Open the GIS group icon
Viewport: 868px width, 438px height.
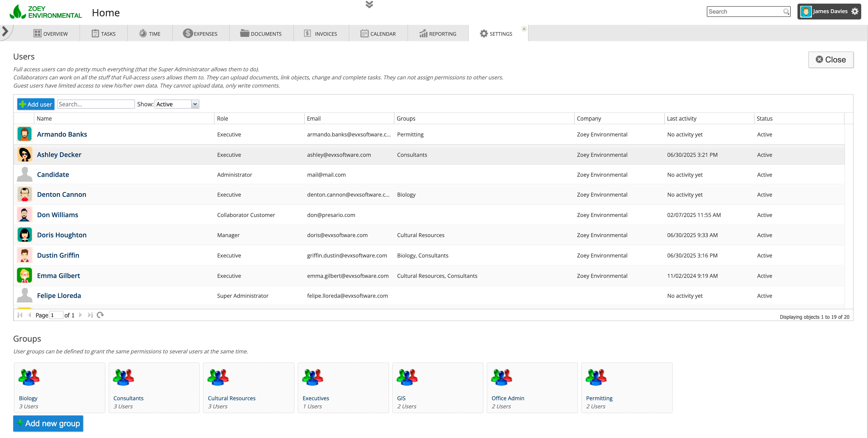pyautogui.click(x=407, y=377)
